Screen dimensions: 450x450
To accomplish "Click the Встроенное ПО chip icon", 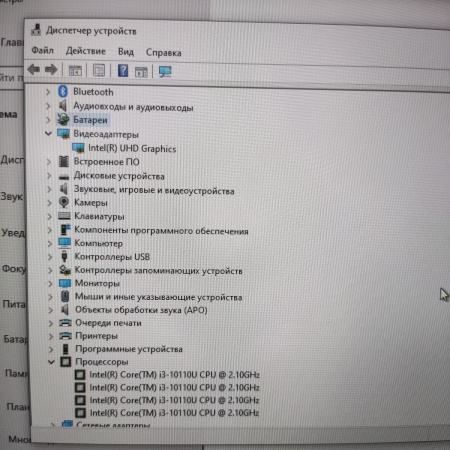I will pos(64,162).
